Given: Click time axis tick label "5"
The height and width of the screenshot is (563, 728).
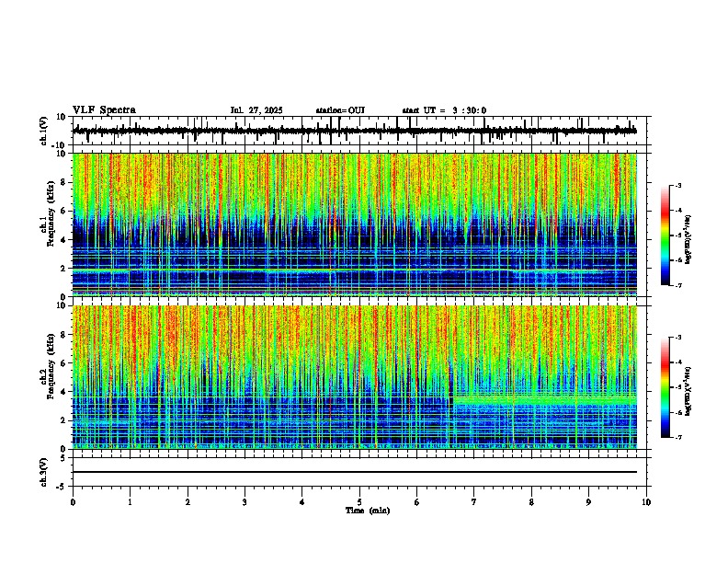Looking at the screenshot, I should [359, 502].
